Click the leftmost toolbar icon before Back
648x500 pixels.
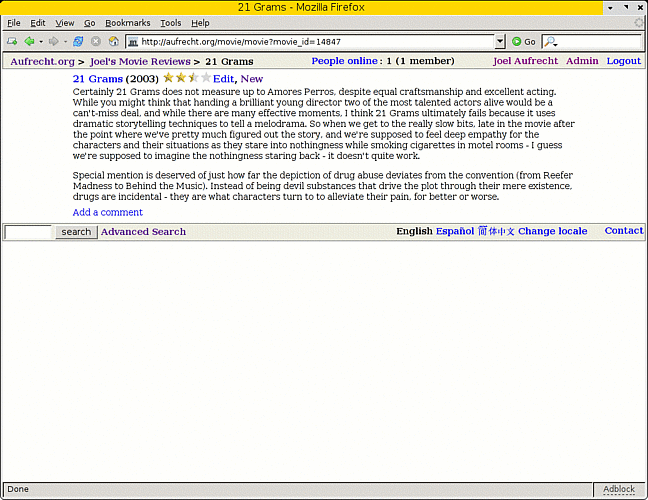pos(11,42)
